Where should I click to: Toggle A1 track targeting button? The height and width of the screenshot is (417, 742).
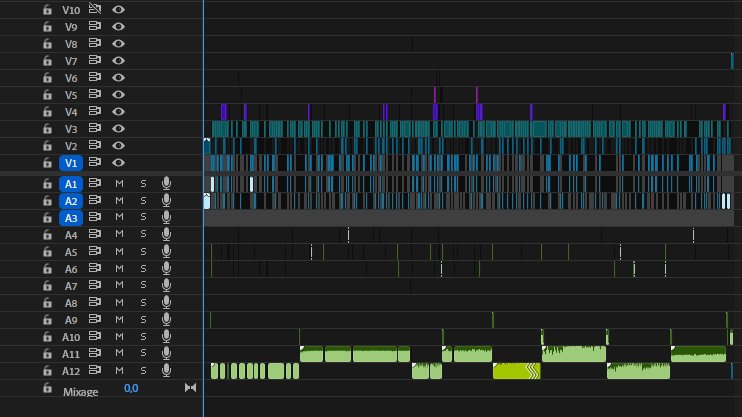point(71,184)
